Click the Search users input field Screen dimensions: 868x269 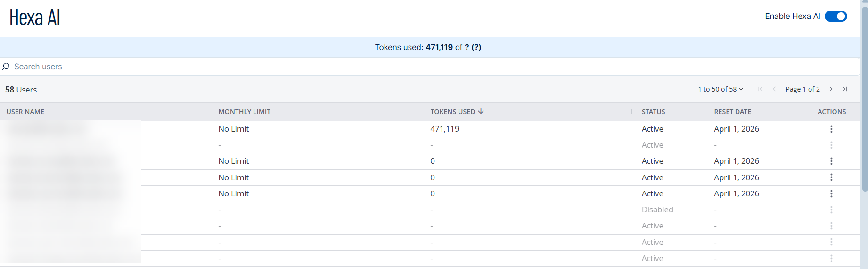tap(430, 67)
